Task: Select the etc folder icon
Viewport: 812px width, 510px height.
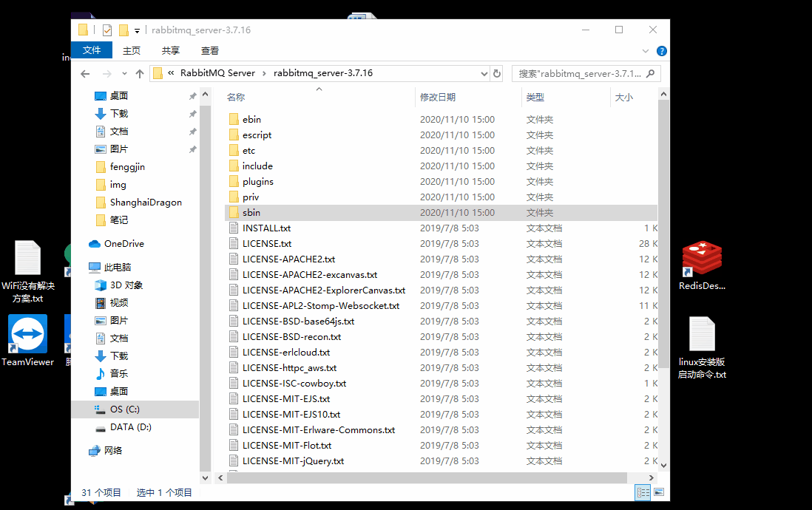Action: point(234,150)
